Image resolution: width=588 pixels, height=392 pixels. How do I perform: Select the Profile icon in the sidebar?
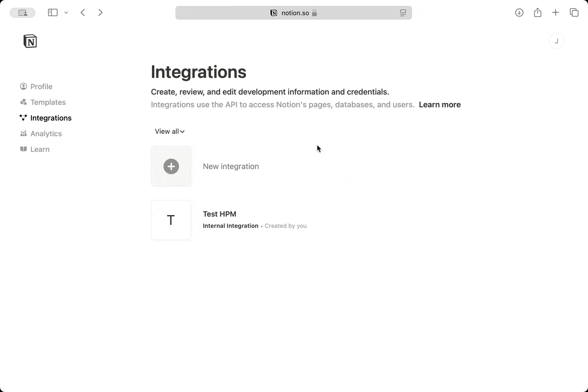tap(23, 86)
